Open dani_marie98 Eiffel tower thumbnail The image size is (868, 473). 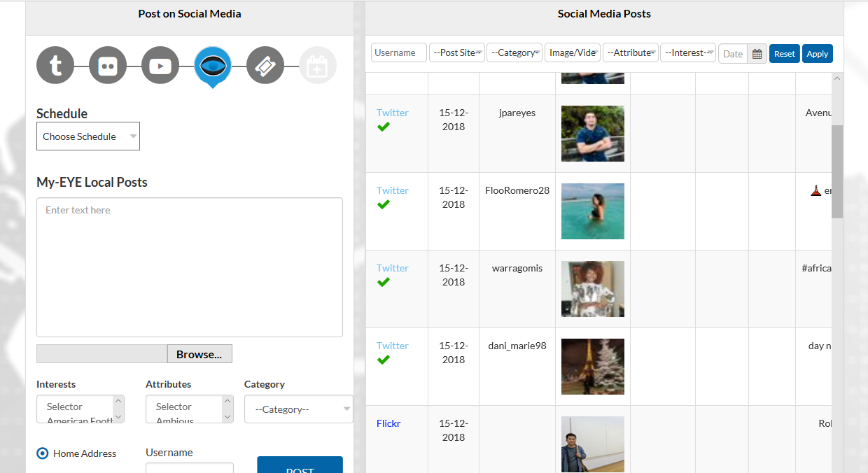[593, 367]
